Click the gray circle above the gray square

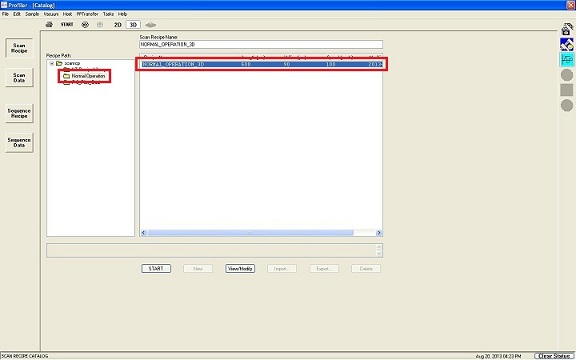coord(567,75)
